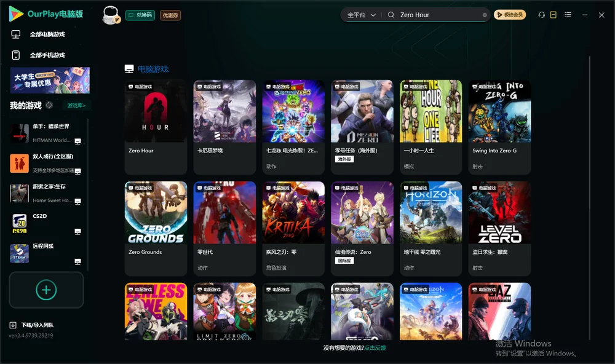The height and width of the screenshot is (364, 615).
Task: Click the 点击反馈 feedback link
Action: [x=375, y=347]
